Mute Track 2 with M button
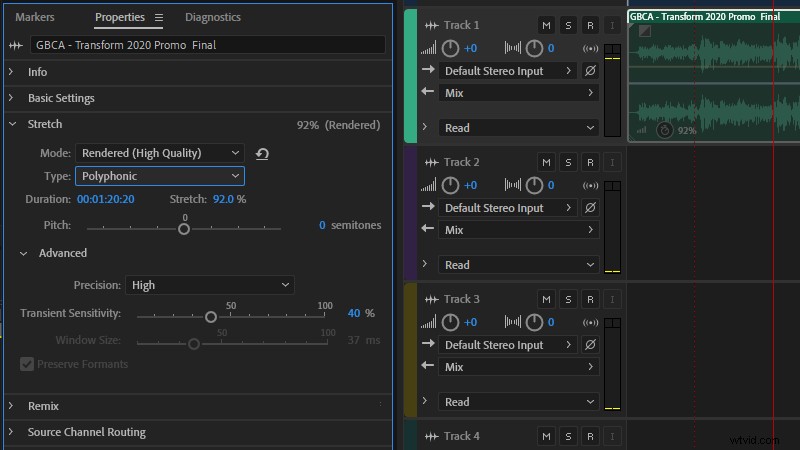Screen dimensions: 800x450 pos(546,162)
